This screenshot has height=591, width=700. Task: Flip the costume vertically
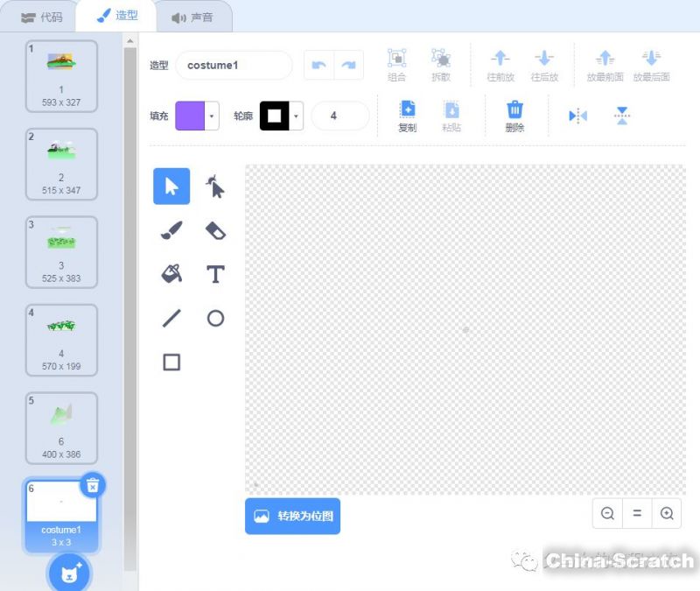coord(621,116)
